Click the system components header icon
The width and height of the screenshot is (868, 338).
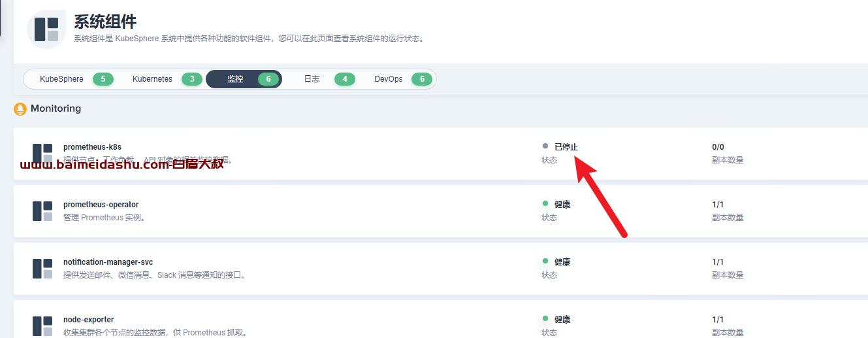(46, 29)
